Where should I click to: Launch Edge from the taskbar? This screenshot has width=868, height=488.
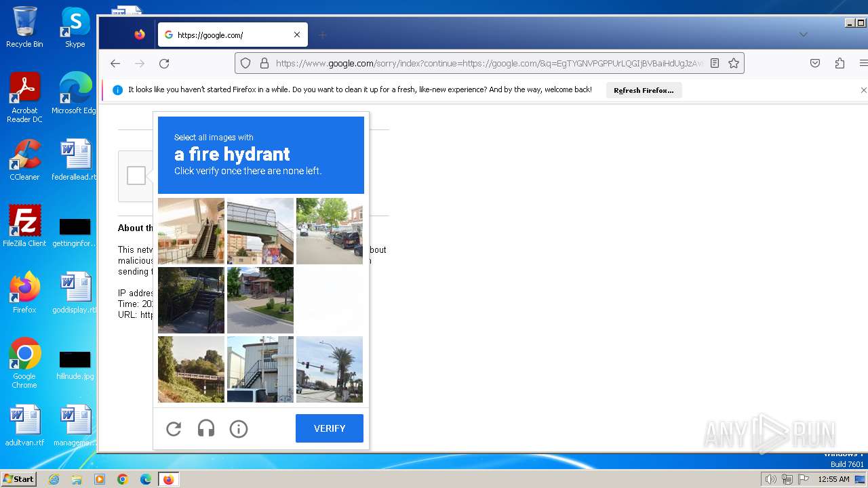pos(146,479)
